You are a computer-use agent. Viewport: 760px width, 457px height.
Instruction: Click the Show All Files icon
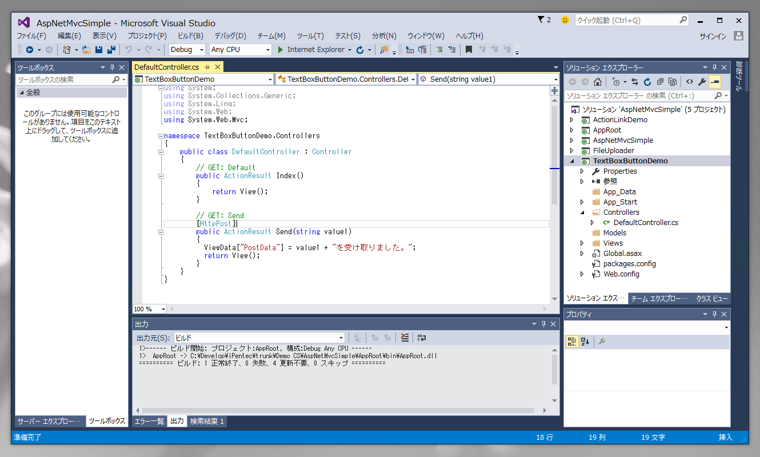pos(672,82)
